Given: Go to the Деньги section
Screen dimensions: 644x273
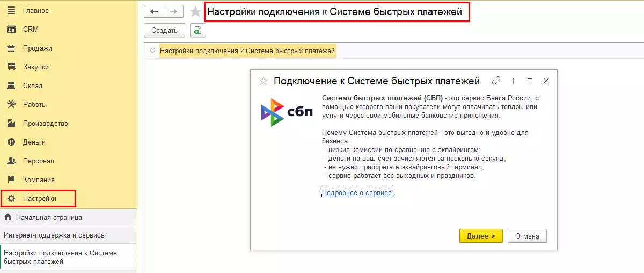Looking at the screenshot, I should point(34,142).
